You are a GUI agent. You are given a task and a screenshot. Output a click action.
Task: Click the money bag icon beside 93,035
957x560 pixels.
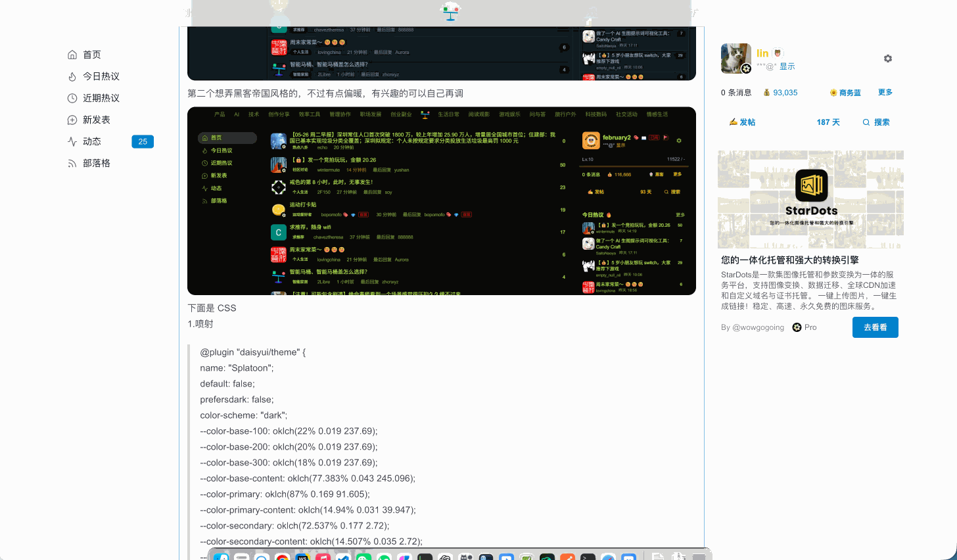pyautogui.click(x=766, y=93)
